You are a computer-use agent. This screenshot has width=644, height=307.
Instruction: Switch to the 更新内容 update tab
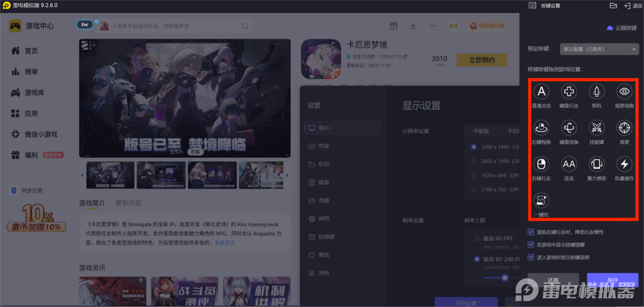129,203
